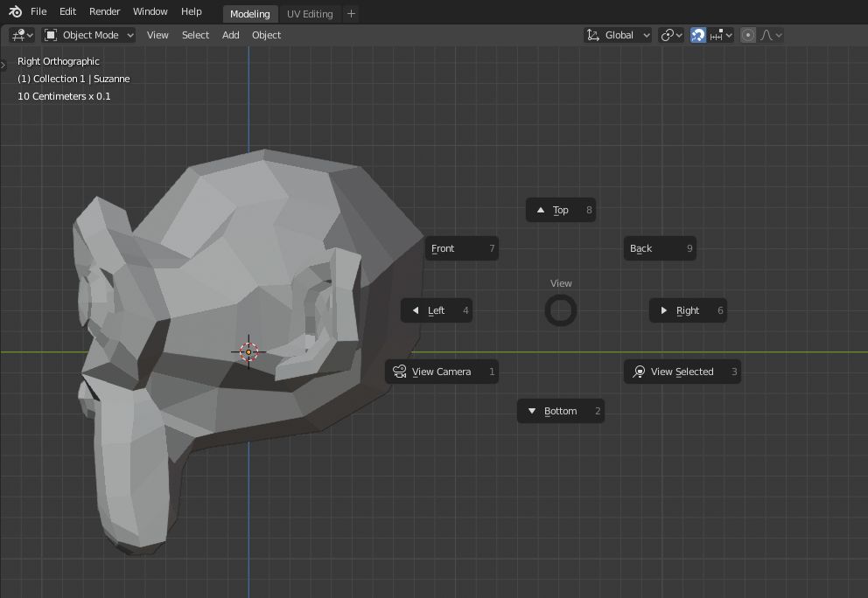This screenshot has width=868, height=598.
Task: Open the Render menu
Action: coord(104,12)
